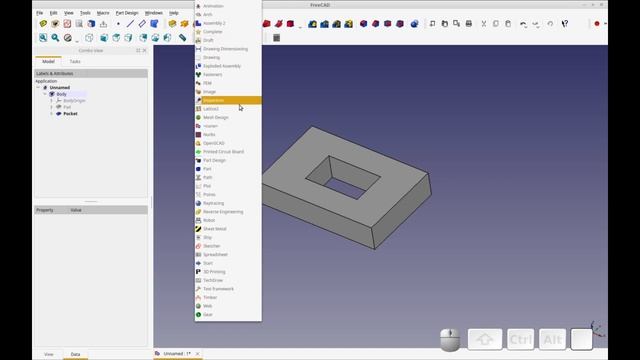The width and height of the screenshot is (640, 360).
Task: Click the create new sketch icon
Action: (67, 24)
